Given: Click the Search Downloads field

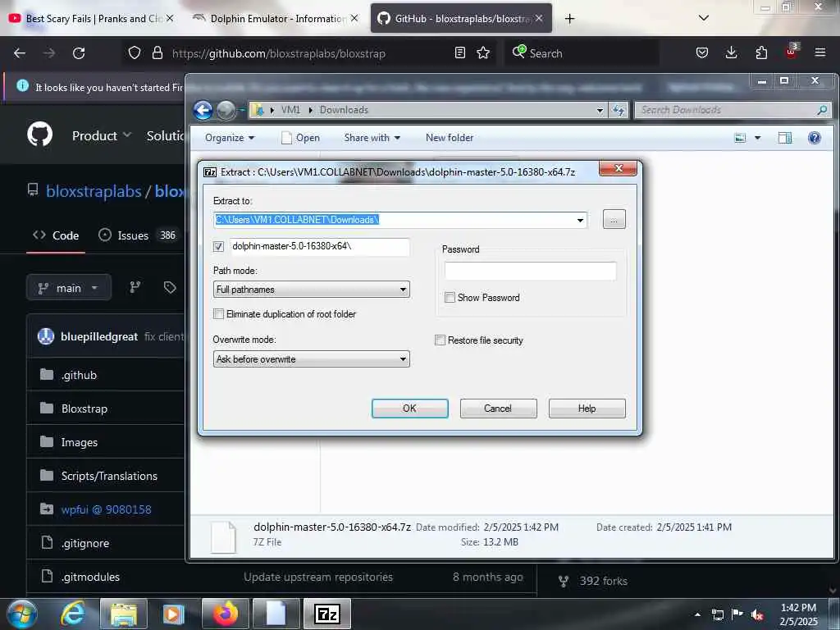Looking at the screenshot, I should [x=733, y=111].
